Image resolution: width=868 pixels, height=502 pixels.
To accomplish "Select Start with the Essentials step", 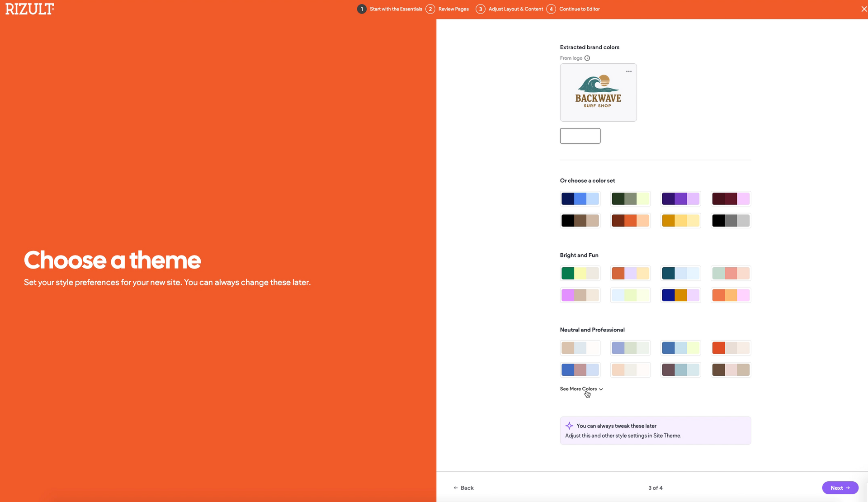I will coord(396,9).
